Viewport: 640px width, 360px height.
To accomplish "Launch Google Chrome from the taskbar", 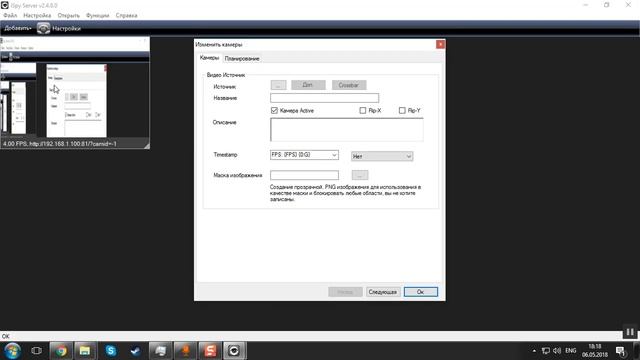I will click(61, 351).
